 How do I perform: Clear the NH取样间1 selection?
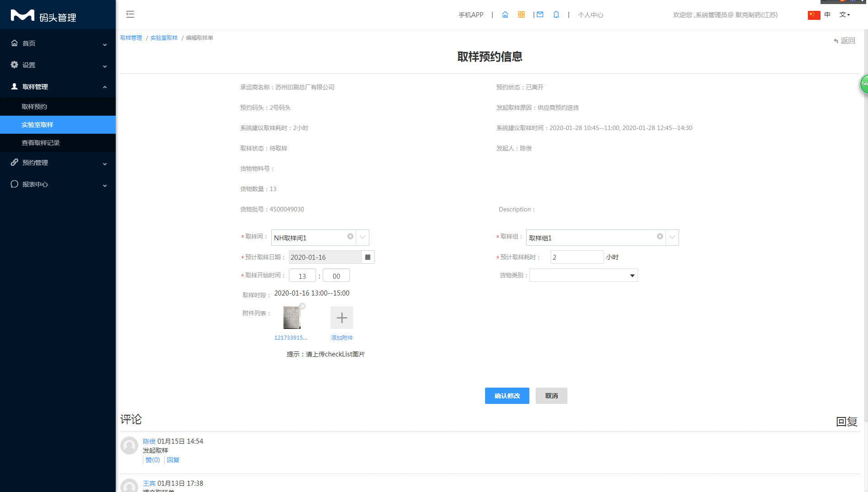coord(350,236)
